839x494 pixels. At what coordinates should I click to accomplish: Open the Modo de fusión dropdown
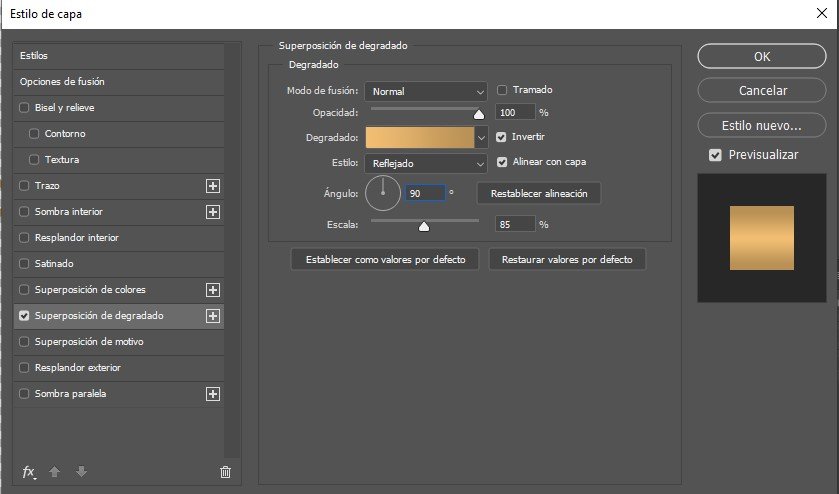point(425,91)
